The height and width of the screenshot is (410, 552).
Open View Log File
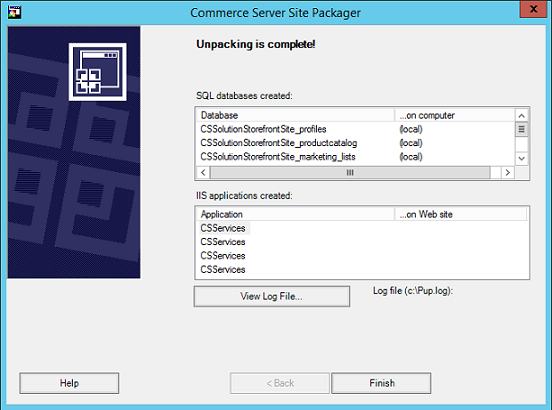coord(272,296)
